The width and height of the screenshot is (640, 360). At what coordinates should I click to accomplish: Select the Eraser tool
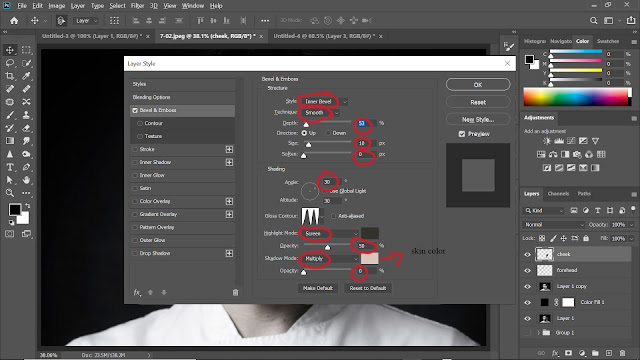tap(27, 128)
